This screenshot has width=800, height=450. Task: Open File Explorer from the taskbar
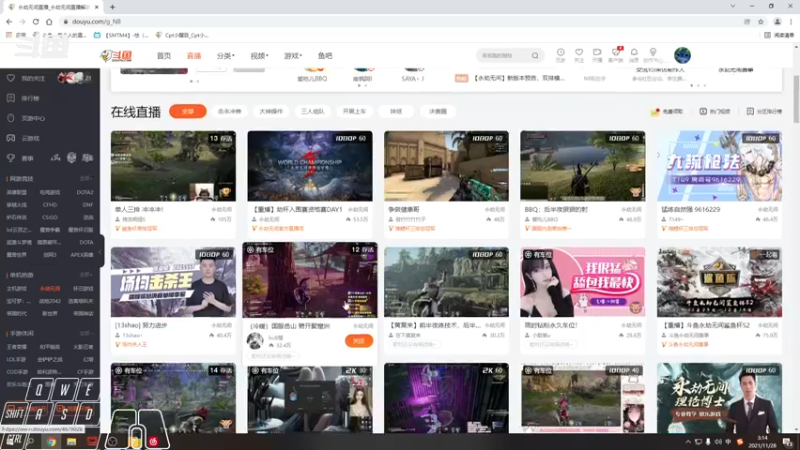click(71, 442)
